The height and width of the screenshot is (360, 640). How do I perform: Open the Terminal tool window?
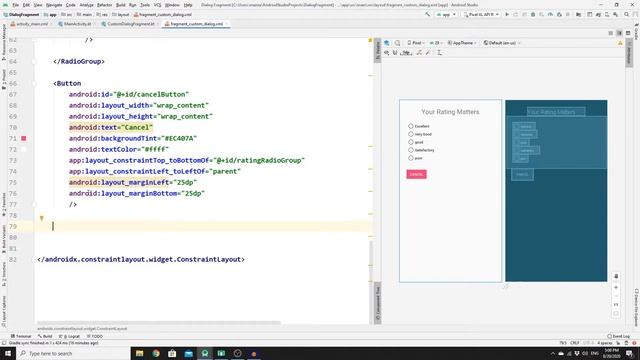[x=21, y=336]
